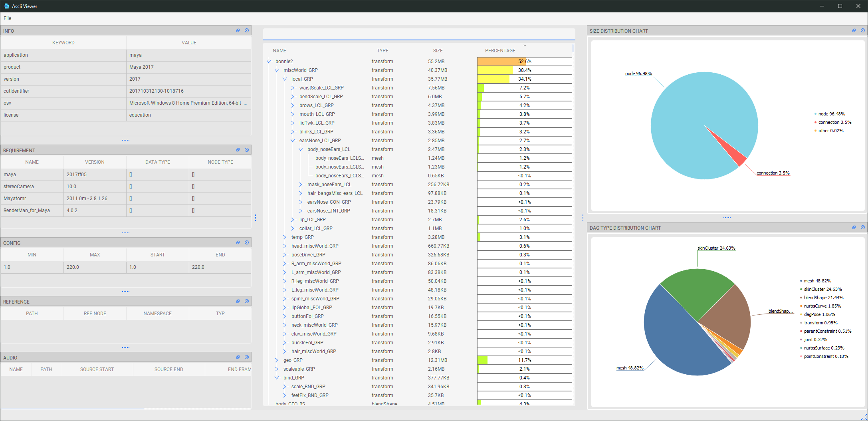The width and height of the screenshot is (868, 421).
Task: Undock the INFO panel using its float icon
Action: tap(238, 30)
